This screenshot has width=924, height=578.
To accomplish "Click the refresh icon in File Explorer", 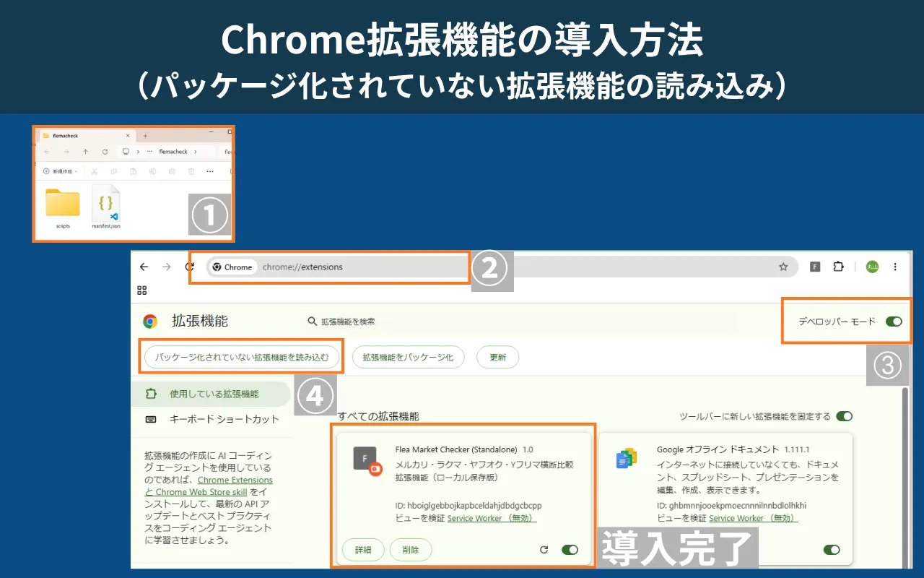I will [x=105, y=152].
